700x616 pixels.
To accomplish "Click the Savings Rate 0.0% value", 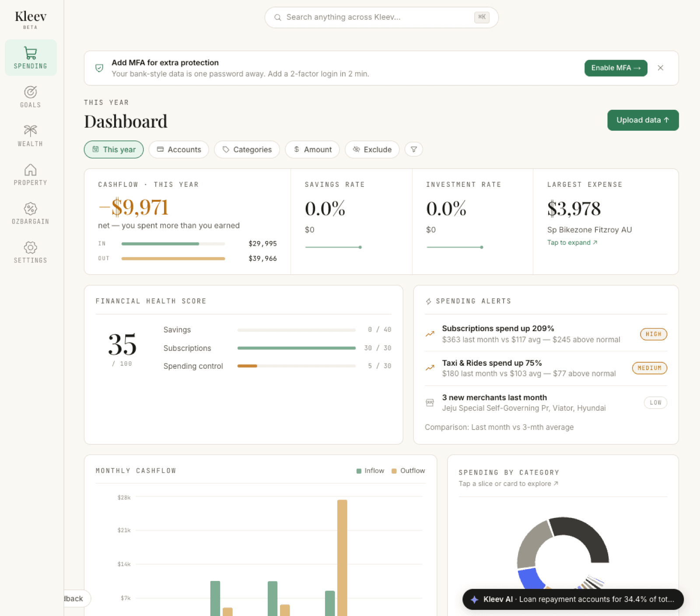I will tap(325, 209).
